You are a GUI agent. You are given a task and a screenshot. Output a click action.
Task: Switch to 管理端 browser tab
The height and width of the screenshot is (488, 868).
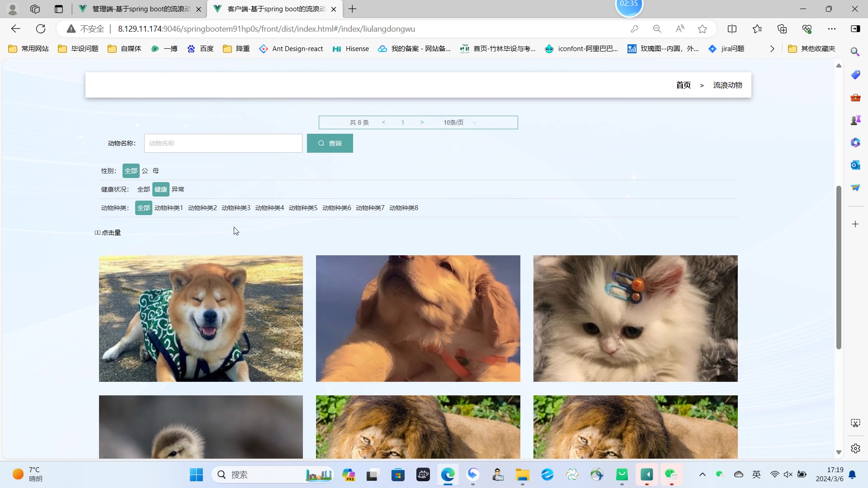click(140, 9)
